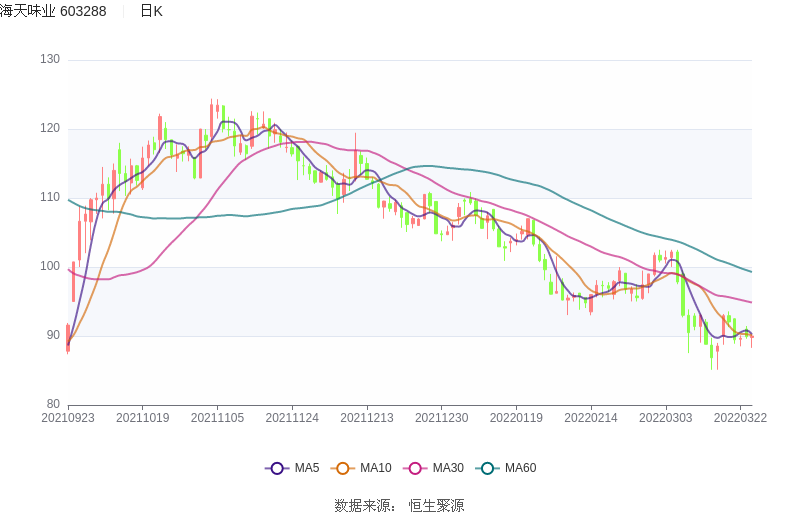Click the 80 price level axis label

tap(53, 405)
